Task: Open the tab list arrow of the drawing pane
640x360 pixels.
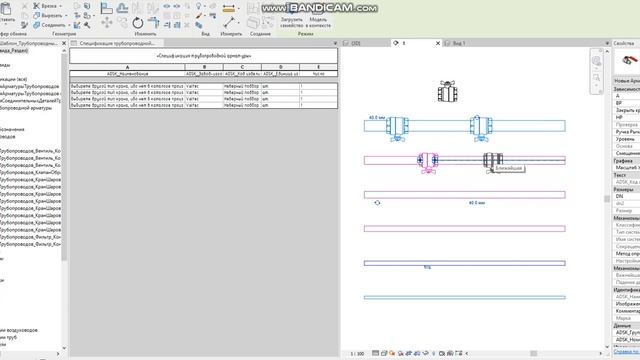Action: (607, 43)
